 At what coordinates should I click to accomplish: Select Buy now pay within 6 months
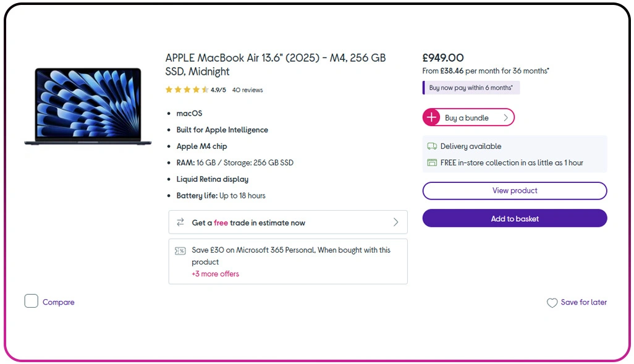[471, 88]
